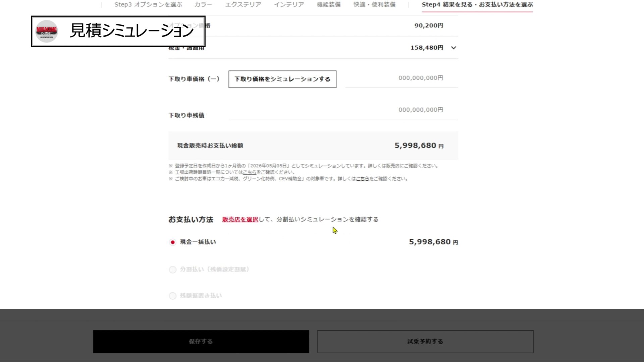Viewport: 644px width, 362px height.
Task: Open 快適・便利装備 tab
Action: [374, 5]
